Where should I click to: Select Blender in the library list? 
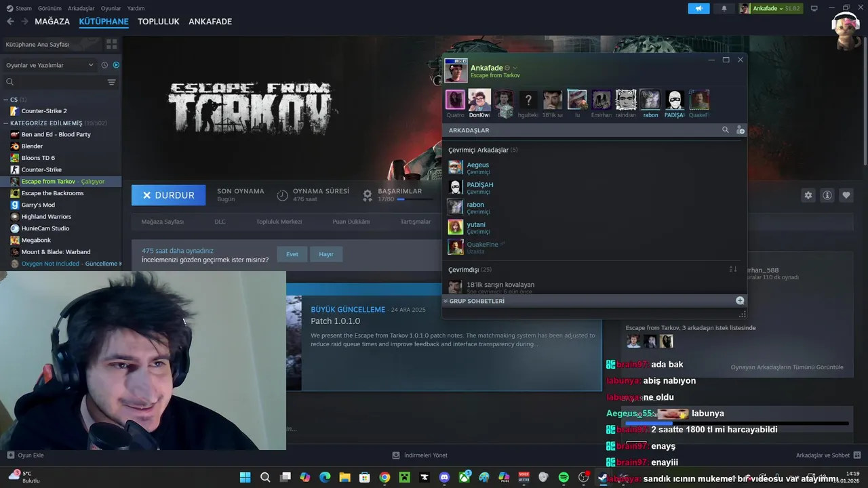32,146
